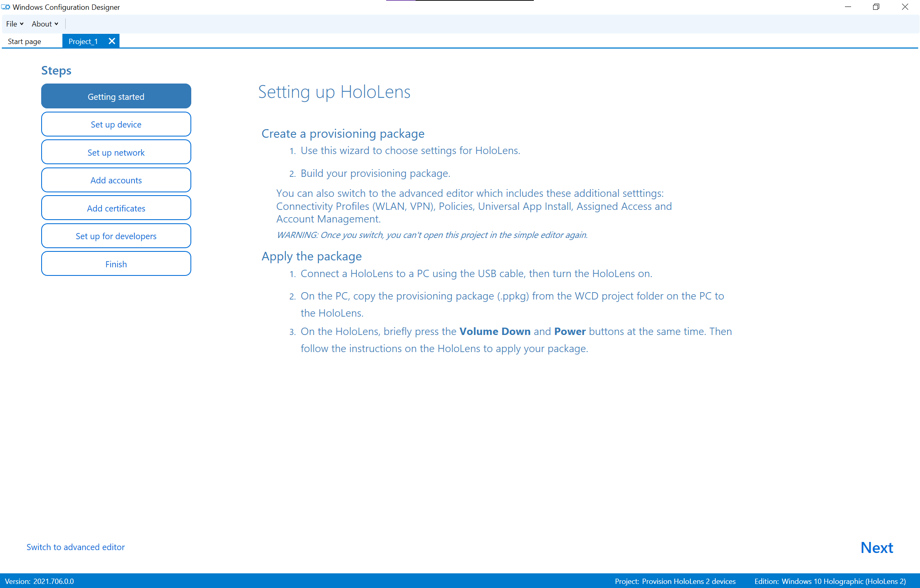
Task: Select Finish step
Action: click(115, 263)
